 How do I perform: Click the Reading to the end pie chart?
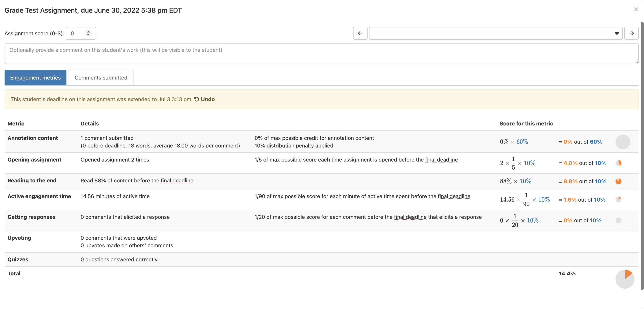click(x=618, y=181)
